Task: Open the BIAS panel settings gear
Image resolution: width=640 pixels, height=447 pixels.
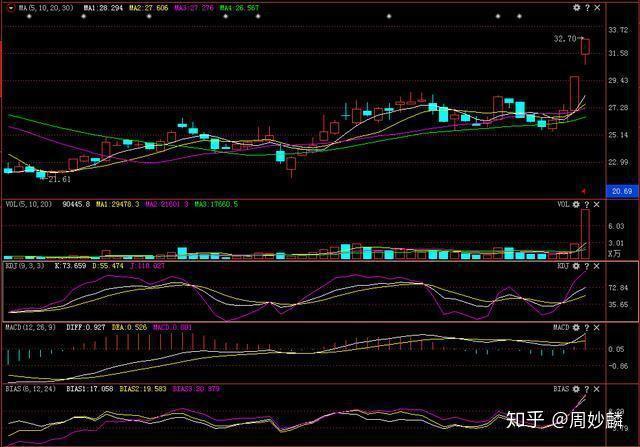Action: point(576,389)
